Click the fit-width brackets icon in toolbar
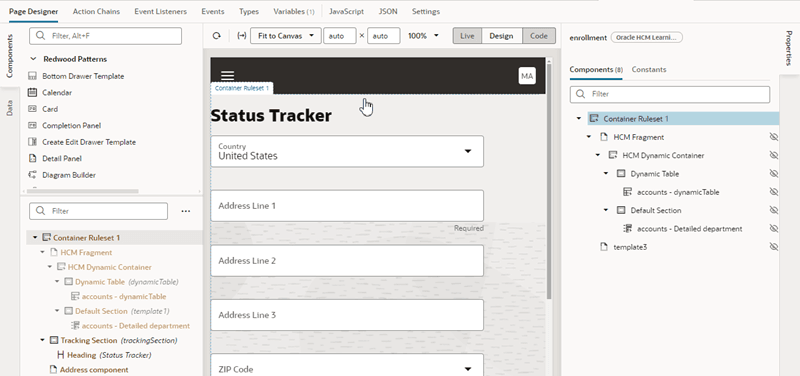This screenshot has width=800, height=376. pyautogui.click(x=242, y=36)
